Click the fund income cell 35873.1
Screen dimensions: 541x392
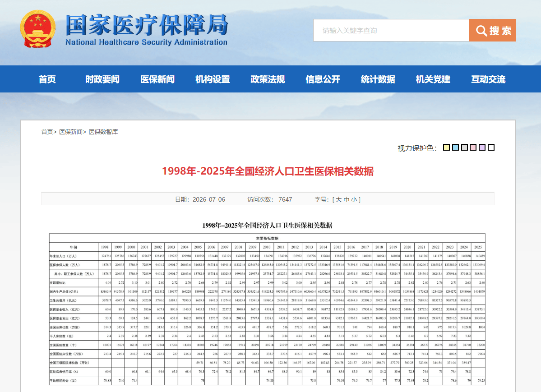[479, 309]
